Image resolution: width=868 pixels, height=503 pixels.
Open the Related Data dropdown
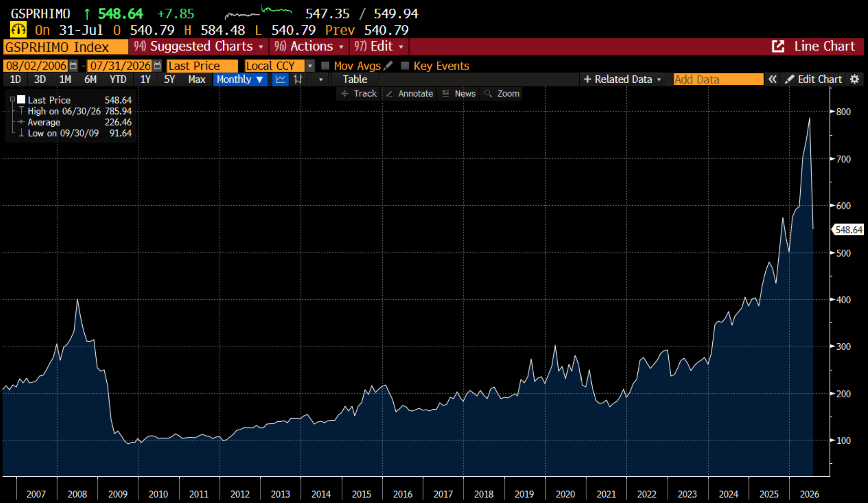(x=622, y=79)
